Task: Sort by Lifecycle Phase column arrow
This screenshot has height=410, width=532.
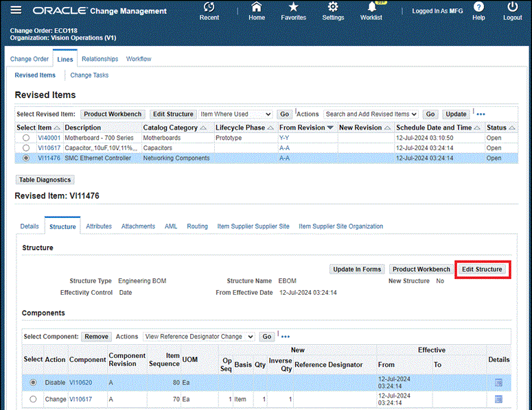Action: (x=270, y=128)
